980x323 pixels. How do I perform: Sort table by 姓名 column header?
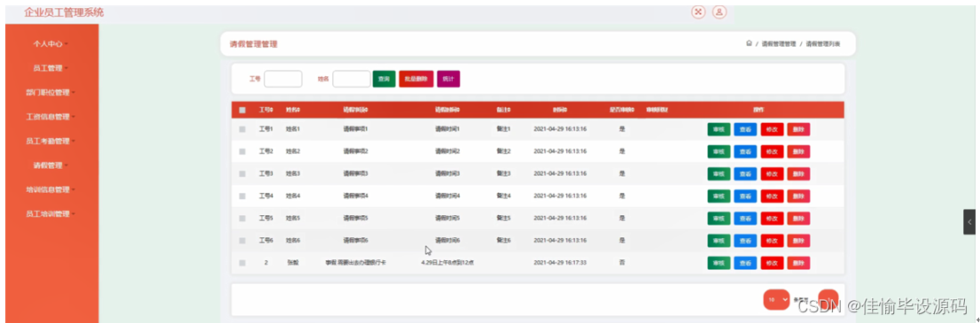point(293,110)
